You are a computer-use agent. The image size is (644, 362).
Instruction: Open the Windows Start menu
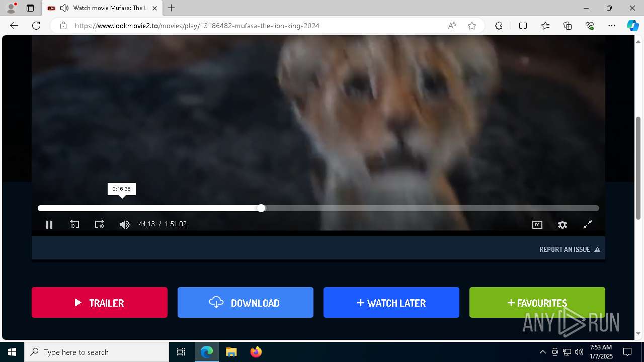pyautogui.click(x=12, y=352)
